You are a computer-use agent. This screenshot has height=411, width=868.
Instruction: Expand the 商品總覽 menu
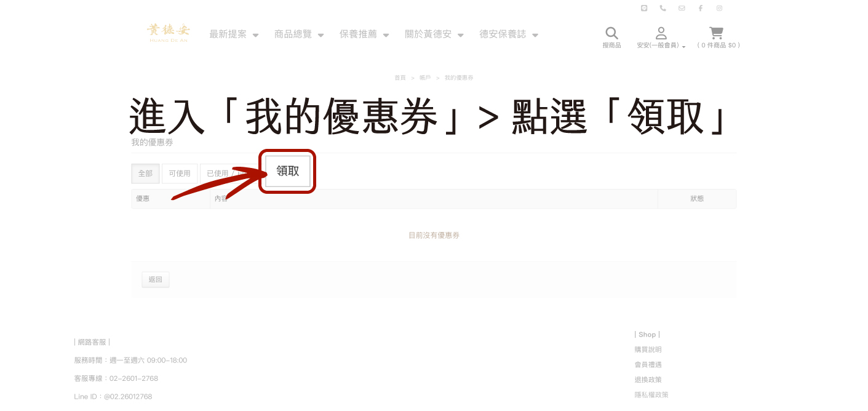point(299,34)
